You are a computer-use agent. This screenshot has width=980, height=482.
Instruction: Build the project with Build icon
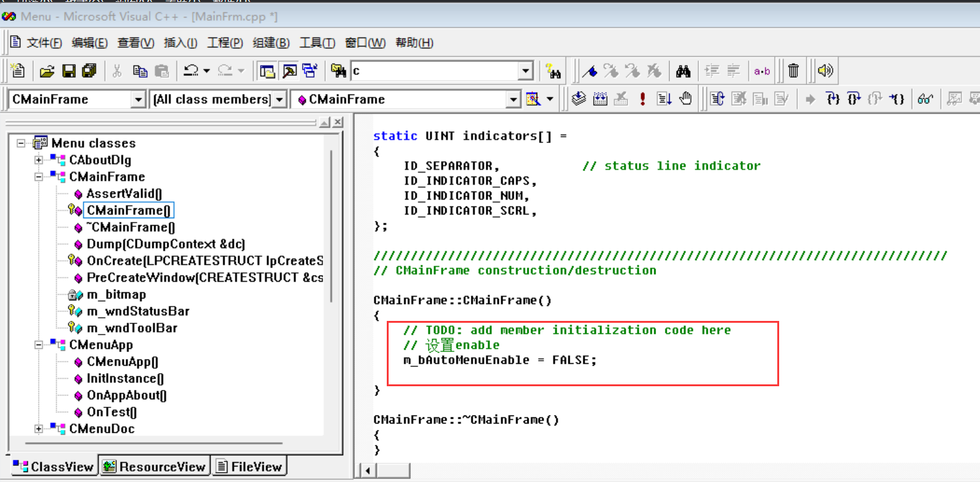point(600,98)
